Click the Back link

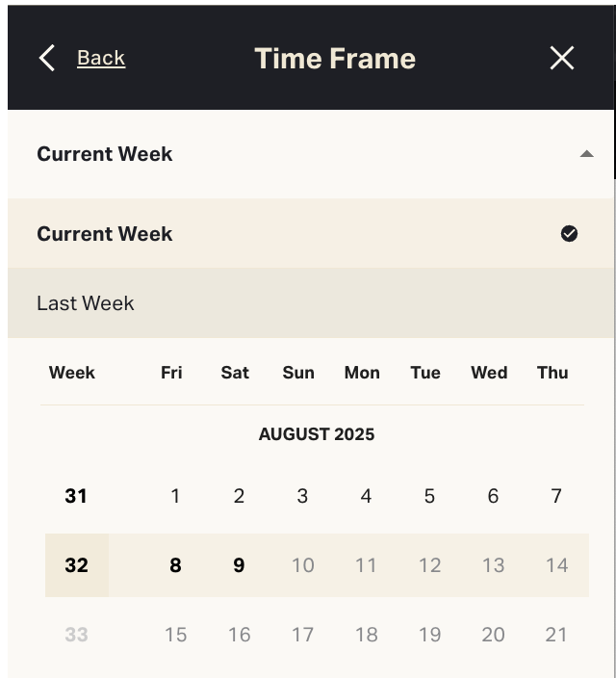101,58
